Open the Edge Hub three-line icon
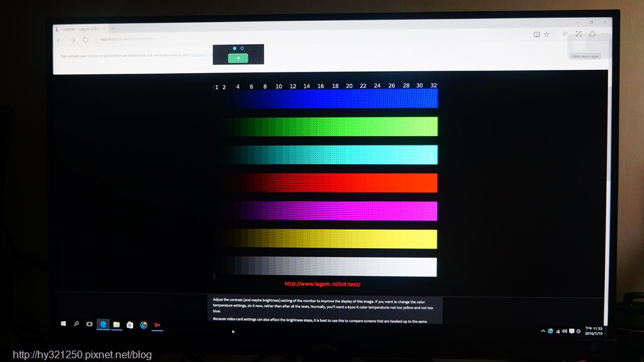This screenshot has height=362, width=644. 565,34
